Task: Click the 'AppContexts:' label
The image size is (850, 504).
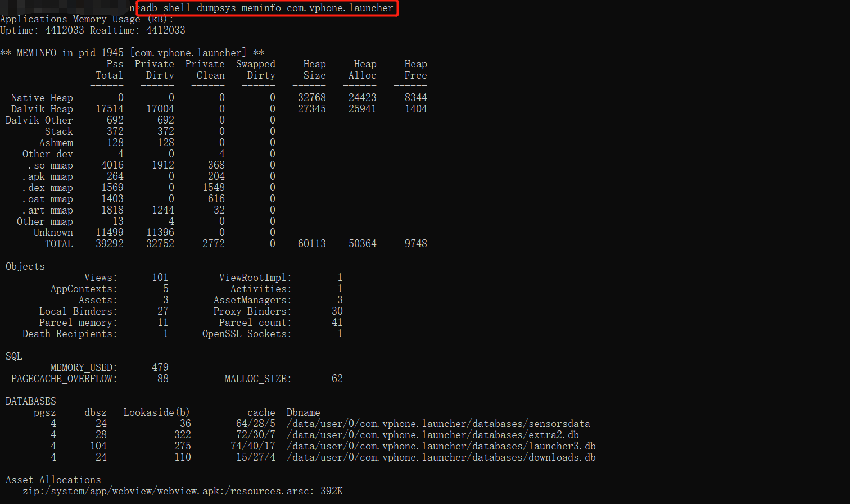Action: tap(84, 289)
